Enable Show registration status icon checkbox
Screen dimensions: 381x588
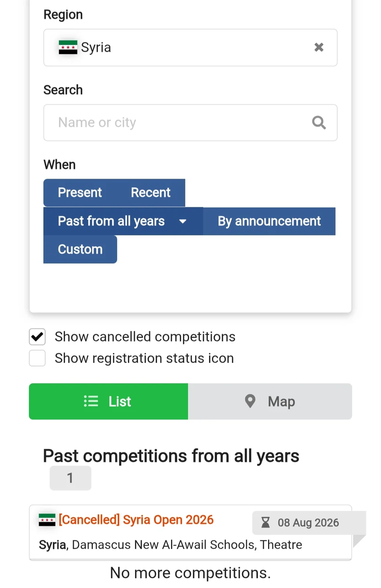[x=37, y=358]
